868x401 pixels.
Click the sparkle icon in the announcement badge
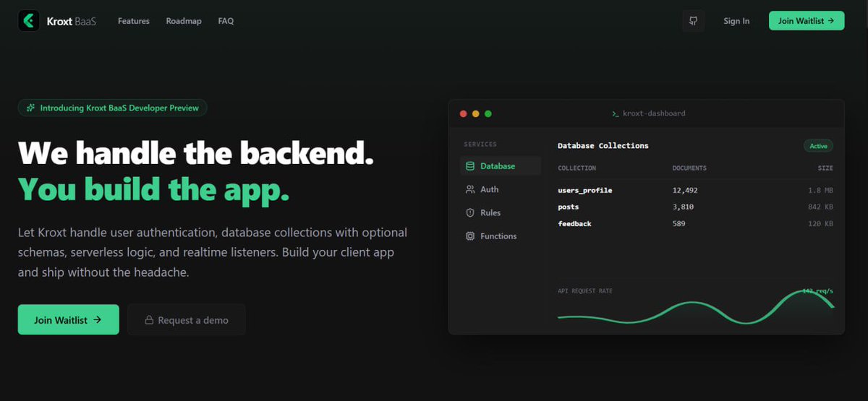click(x=30, y=108)
